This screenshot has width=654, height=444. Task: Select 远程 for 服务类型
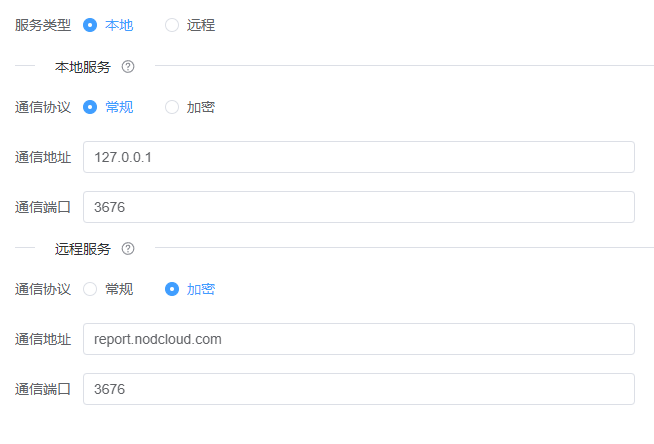[x=172, y=25]
